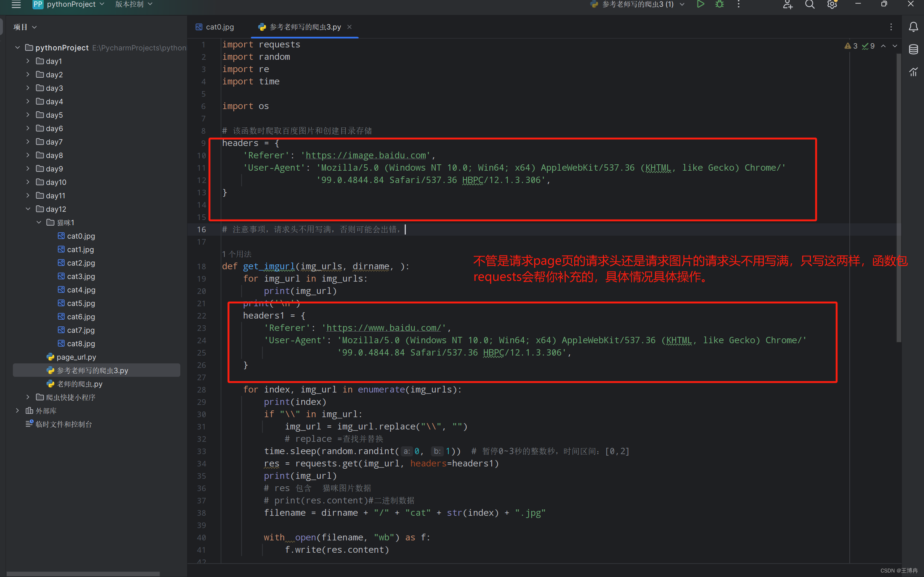This screenshot has height=577, width=924.
Task: Click the image.baidu.com Referer link
Action: click(x=365, y=155)
